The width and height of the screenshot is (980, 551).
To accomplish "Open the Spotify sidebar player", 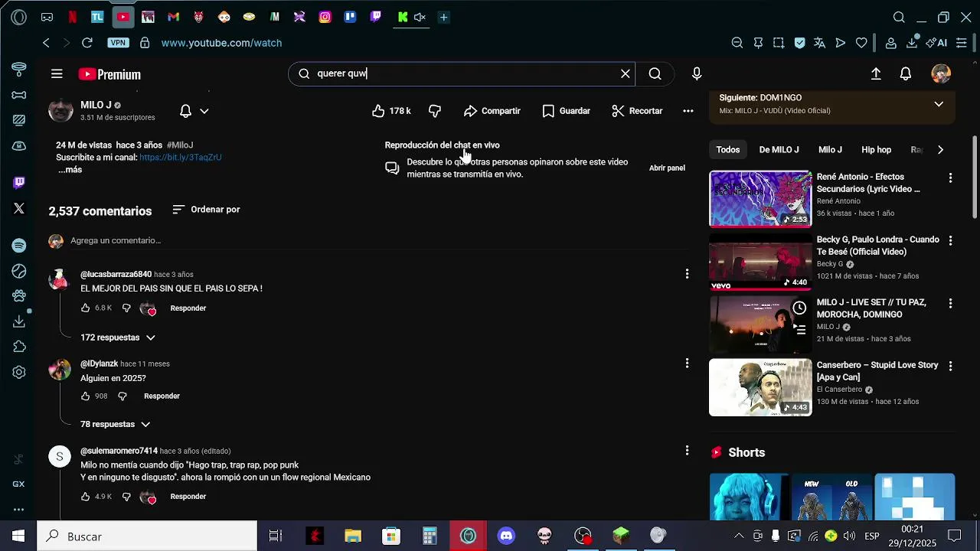I will [x=19, y=246].
